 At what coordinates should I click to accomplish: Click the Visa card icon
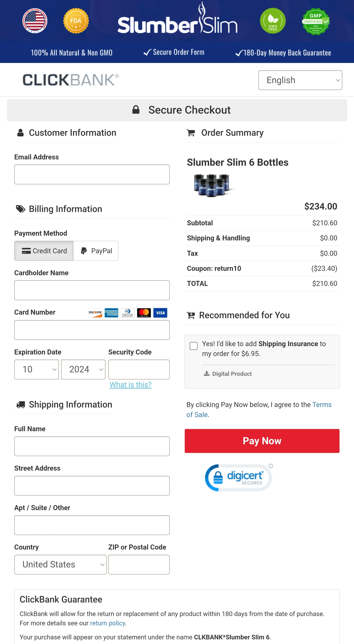[160, 312]
